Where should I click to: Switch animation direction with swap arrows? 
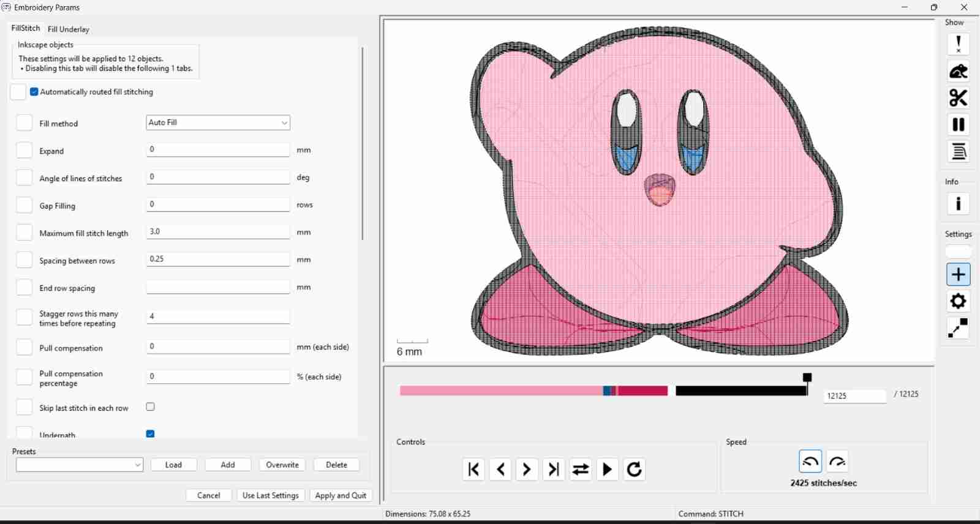(581, 470)
